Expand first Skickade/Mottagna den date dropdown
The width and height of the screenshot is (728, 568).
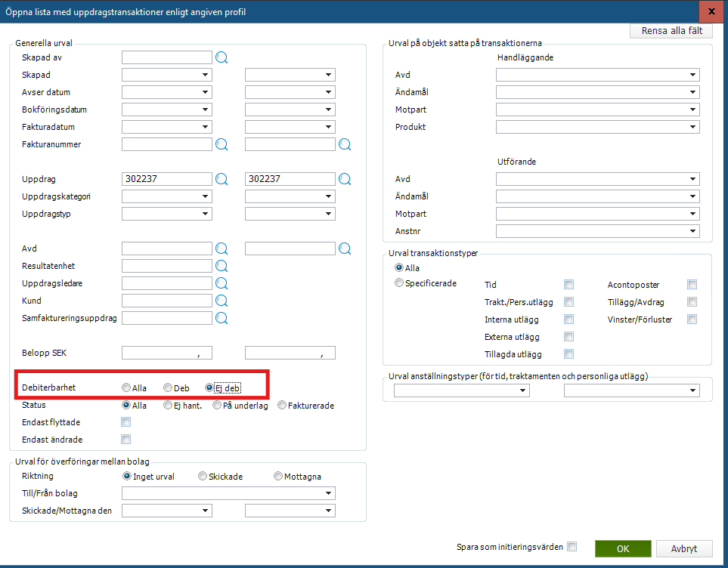(x=205, y=511)
